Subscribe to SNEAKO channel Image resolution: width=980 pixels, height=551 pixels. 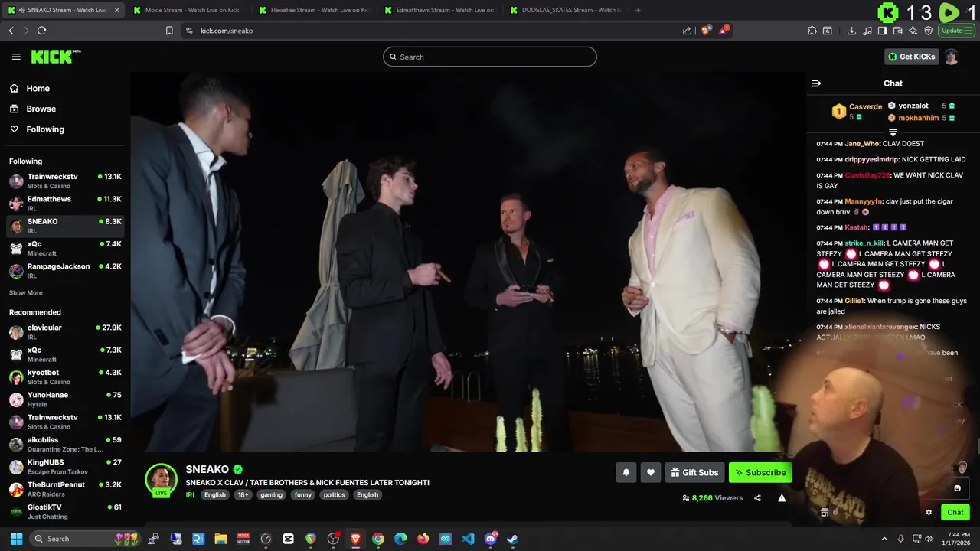point(760,473)
